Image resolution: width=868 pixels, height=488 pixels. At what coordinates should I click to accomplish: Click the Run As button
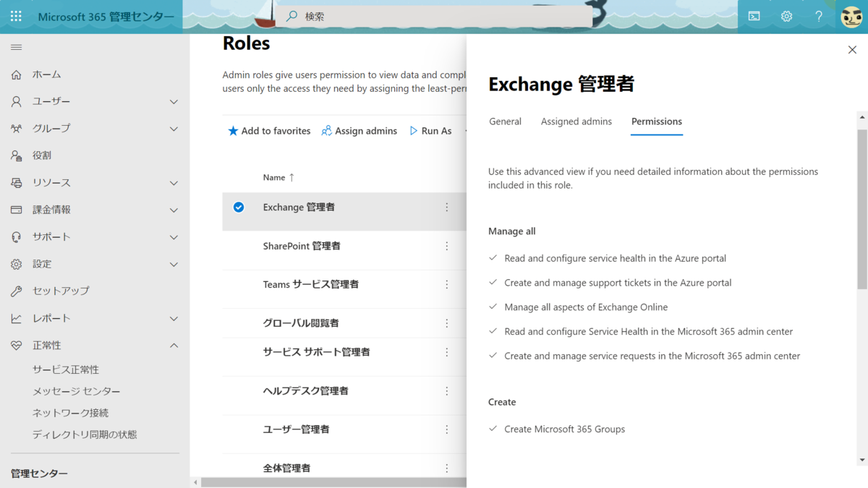point(430,131)
